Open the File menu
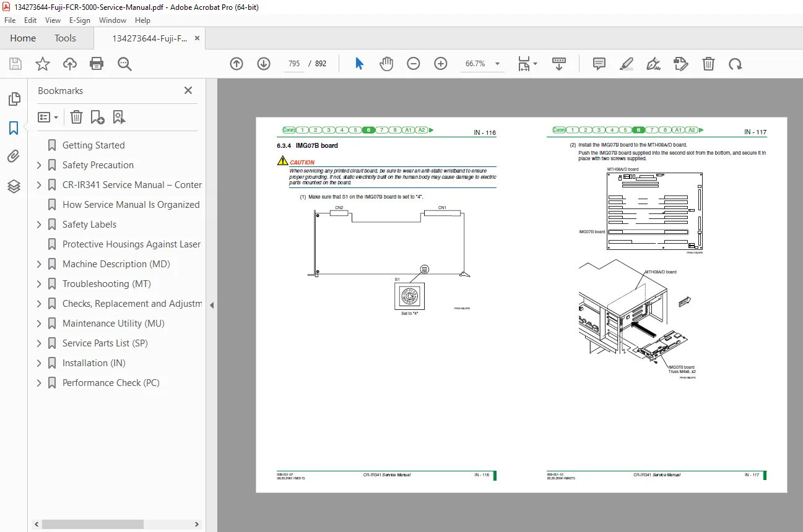This screenshot has width=803, height=532. pos(10,20)
